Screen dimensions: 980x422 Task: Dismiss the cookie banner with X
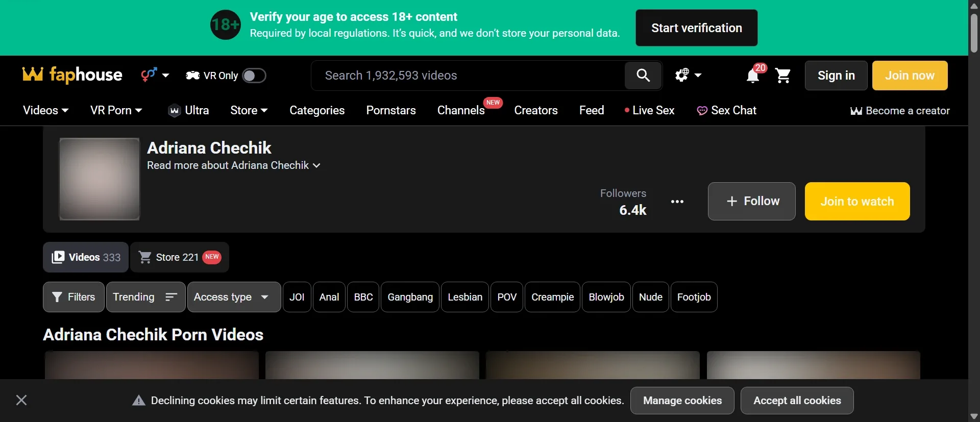click(21, 400)
